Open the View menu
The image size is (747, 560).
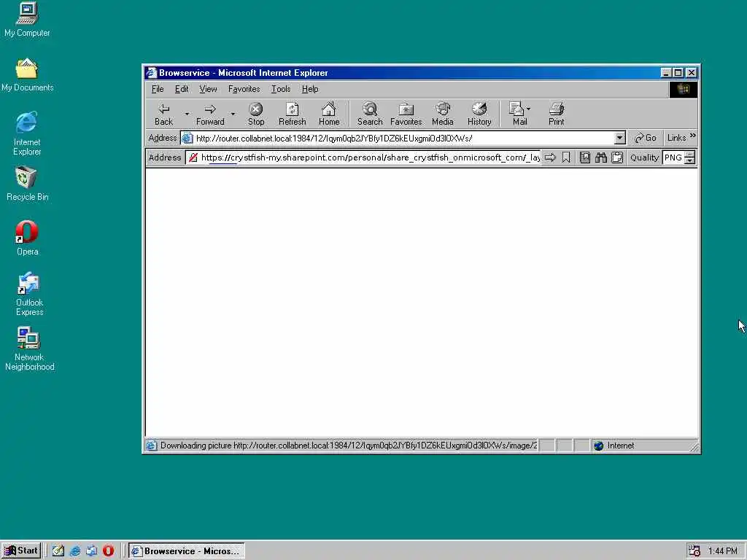pos(208,89)
